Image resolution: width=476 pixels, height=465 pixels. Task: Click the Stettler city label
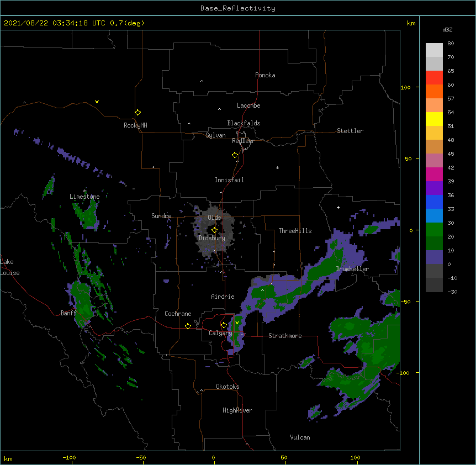click(x=350, y=131)
